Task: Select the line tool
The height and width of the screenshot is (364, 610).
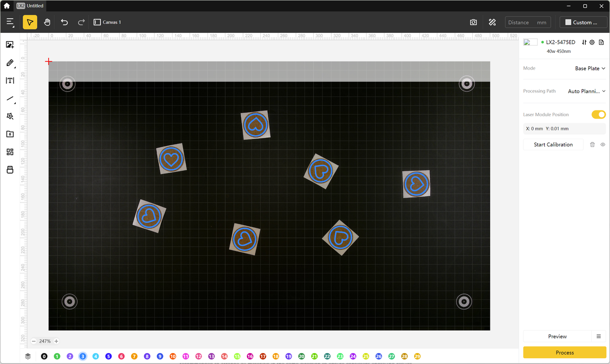Action: 10,99
